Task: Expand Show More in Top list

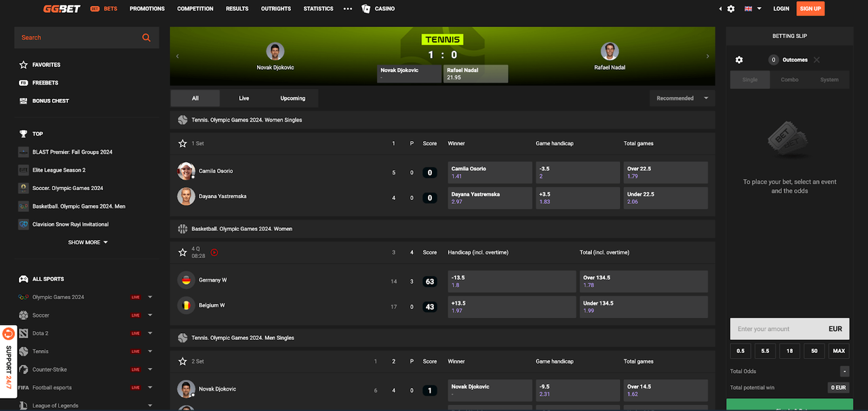Action: pos(87,242)
